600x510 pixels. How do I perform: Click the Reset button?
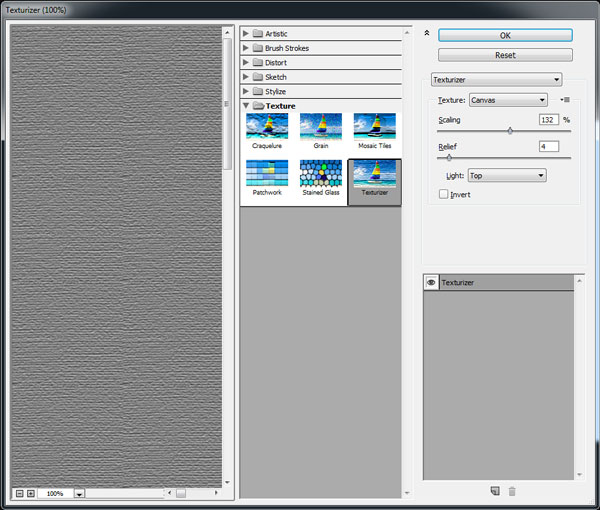click(x=505, y=55)
